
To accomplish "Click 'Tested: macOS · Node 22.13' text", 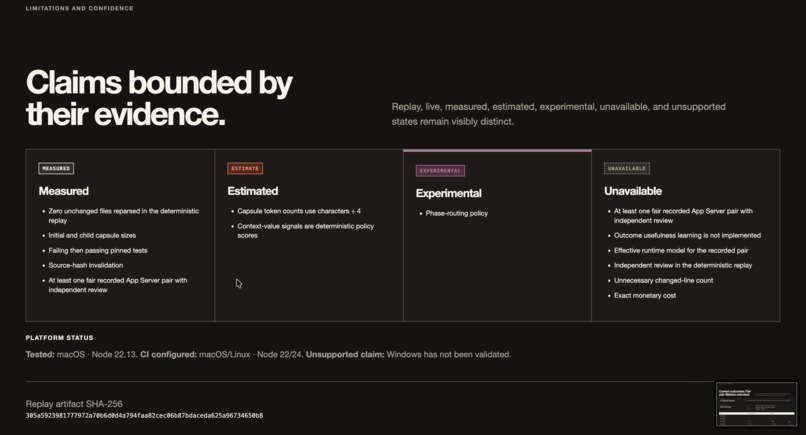I will pos(82,354).
